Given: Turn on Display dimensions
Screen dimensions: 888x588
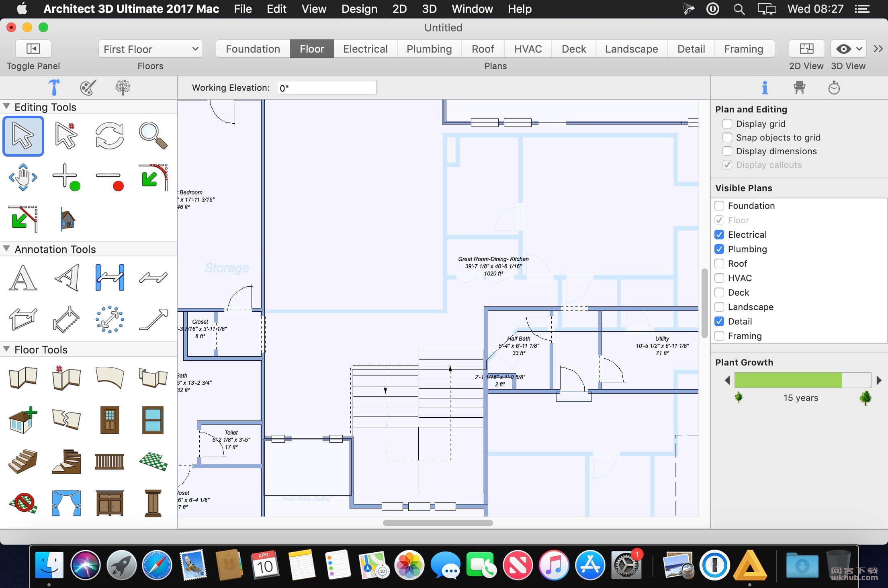Looking at the screenshot, I should [727, 151].
